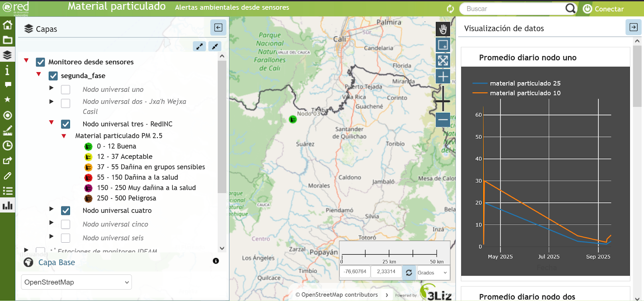Open the star bookmarks icon in sidebar

(x=7, y=99)
